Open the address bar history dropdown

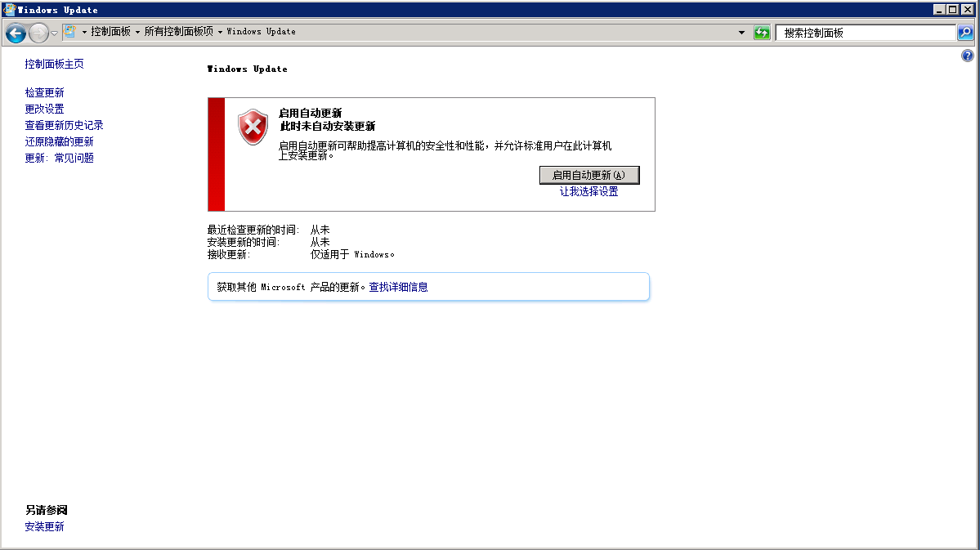pyautogui.click(x=742, y=33)
